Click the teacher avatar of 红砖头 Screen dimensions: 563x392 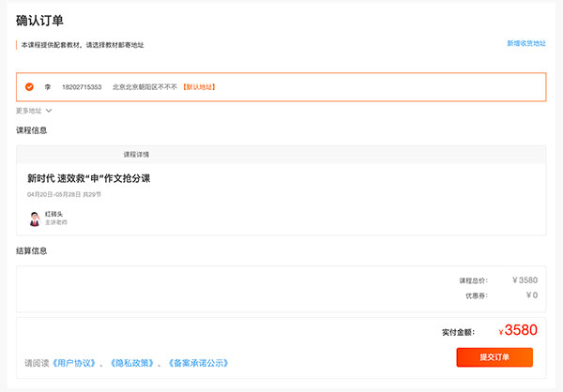(x=35, y=219)
